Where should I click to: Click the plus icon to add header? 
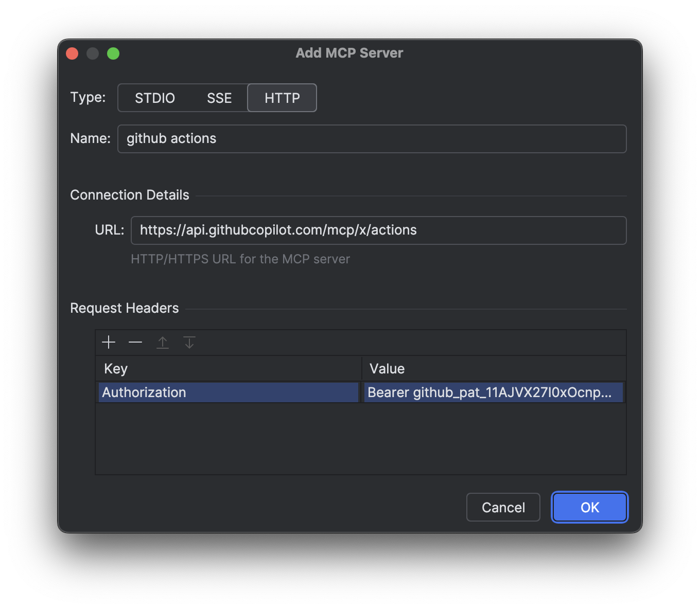click(x=109, y=343)
